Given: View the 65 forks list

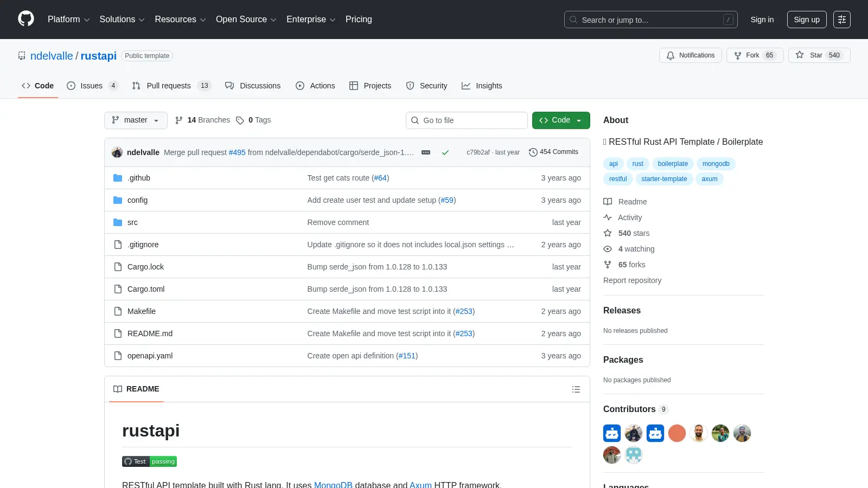Looking at the screenshot, I should click(x=624, y=265).
